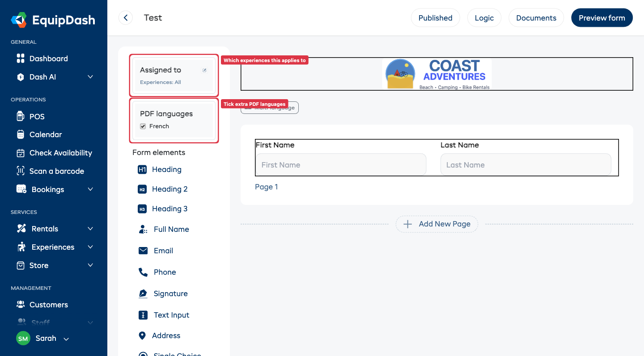Click the back arrow next to Test
The image size is (644, 356).
[x=126, y=18]
